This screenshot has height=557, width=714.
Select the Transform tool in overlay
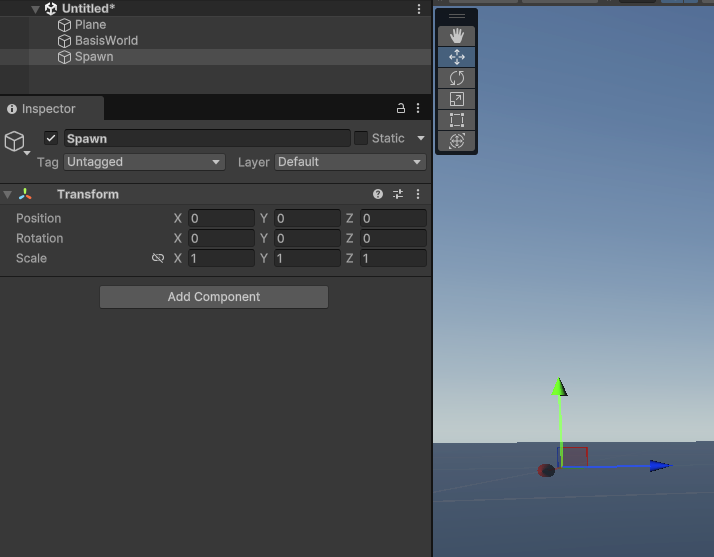pyautogui.click(x=457, y=141)
